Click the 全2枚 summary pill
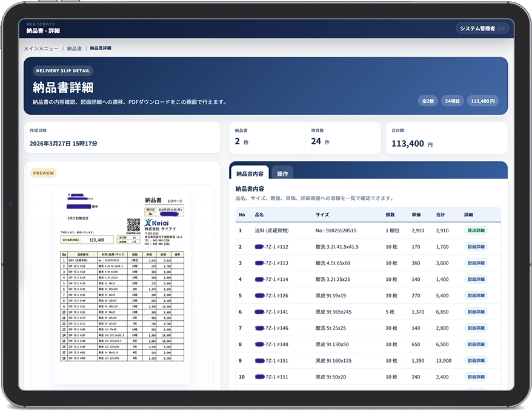 [x=428, y=101]
